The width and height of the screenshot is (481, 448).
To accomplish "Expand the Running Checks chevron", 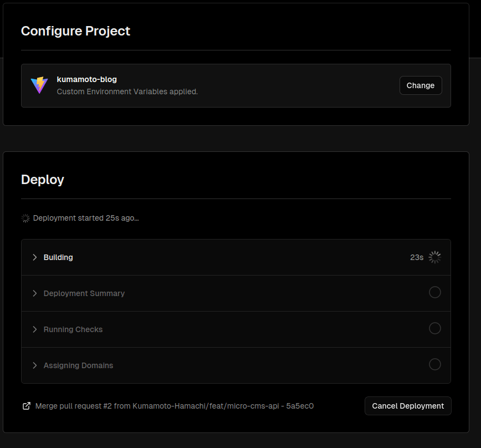I will tap(35, 329).
